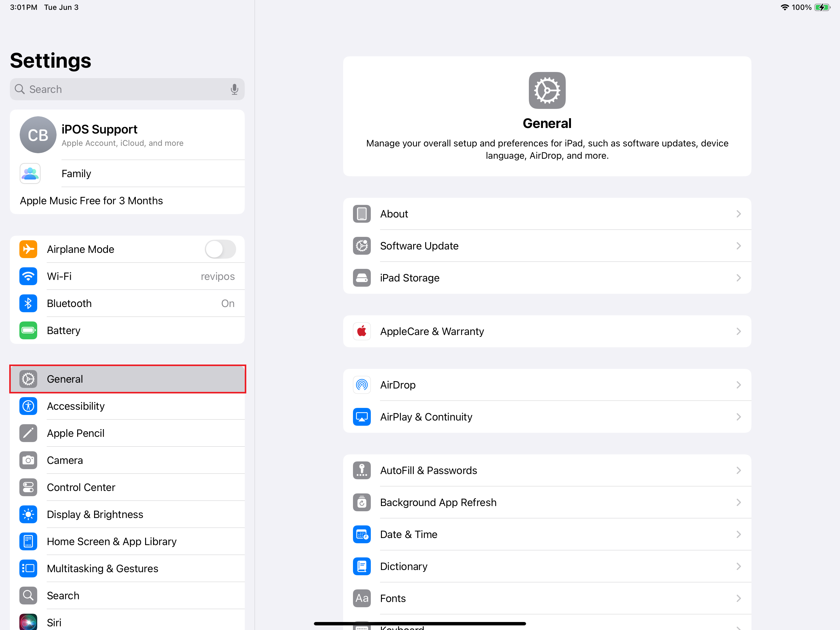Open Accessibility settings

pos(127,406)
